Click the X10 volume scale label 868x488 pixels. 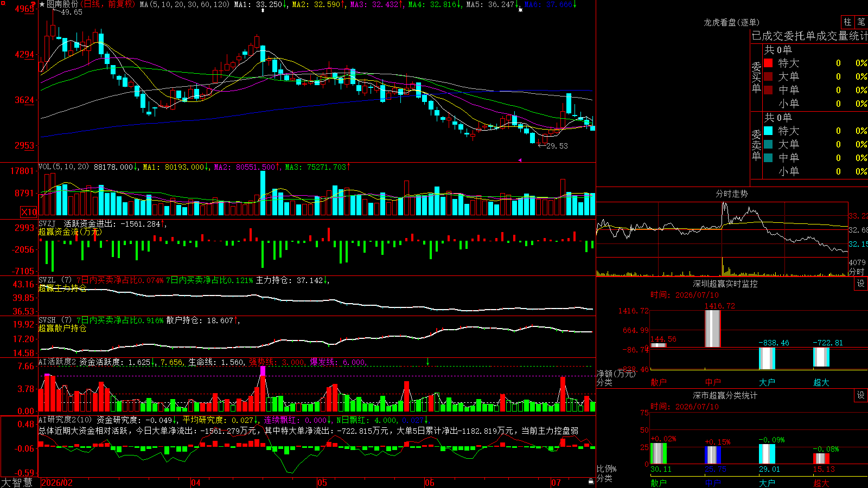pyautogui.click(x=29, y=212)
